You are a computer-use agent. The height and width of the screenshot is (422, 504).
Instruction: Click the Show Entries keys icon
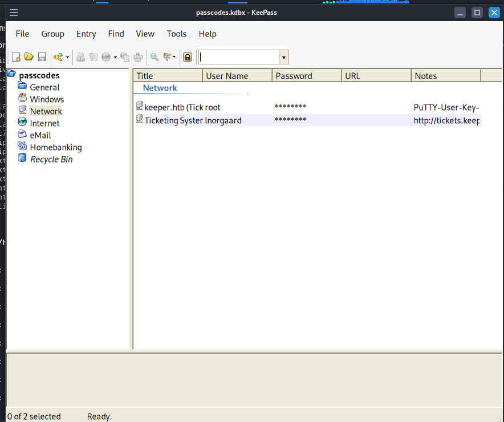[x=167, y=57]
